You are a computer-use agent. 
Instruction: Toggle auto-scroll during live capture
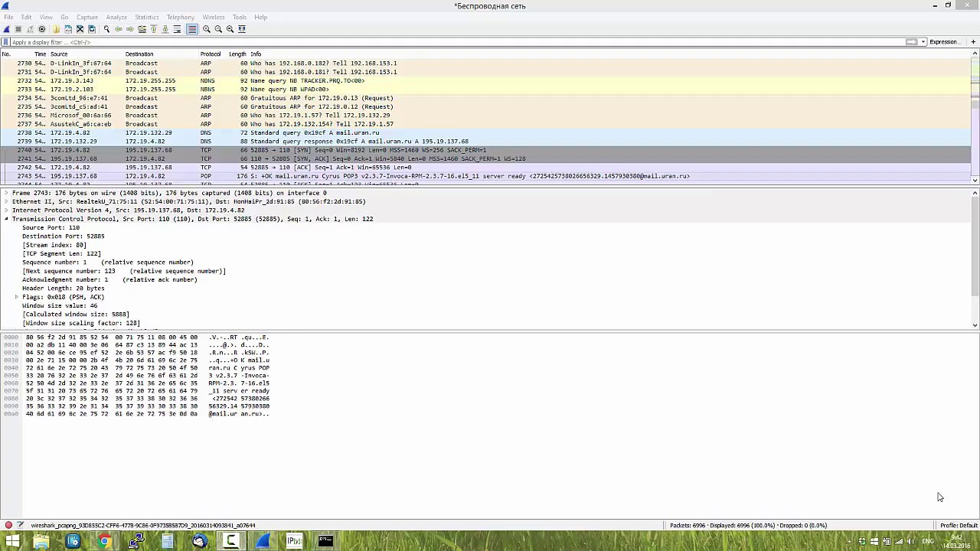[177, 29]
